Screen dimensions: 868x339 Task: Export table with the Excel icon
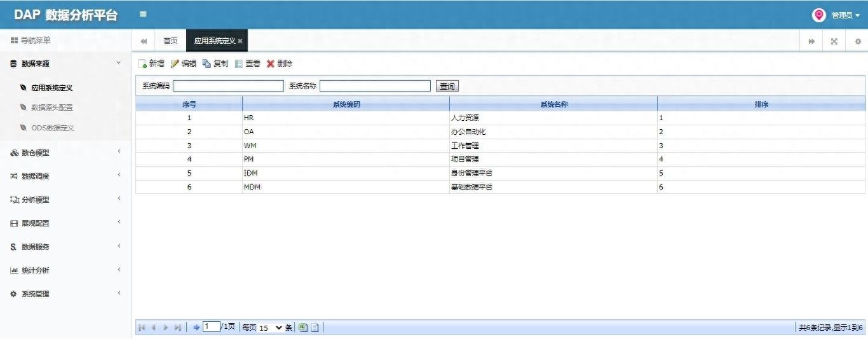click(x=303, y=328)
